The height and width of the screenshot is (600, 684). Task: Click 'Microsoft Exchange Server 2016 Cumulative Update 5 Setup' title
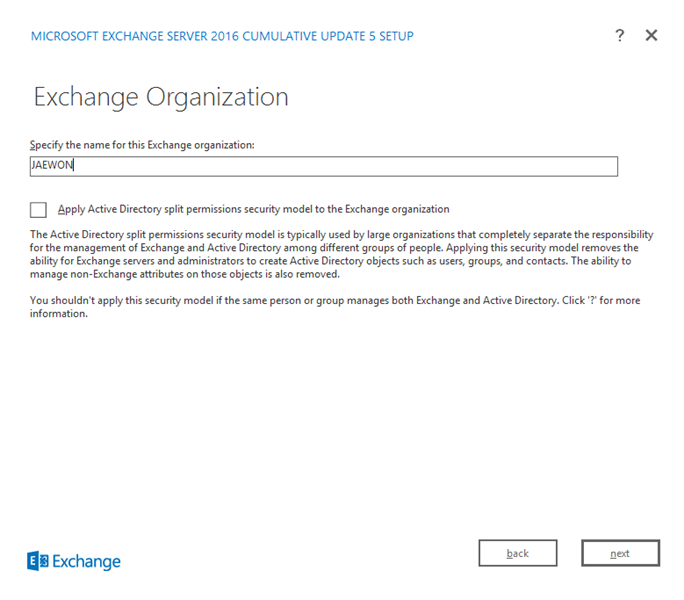click(x=222, y=36)
